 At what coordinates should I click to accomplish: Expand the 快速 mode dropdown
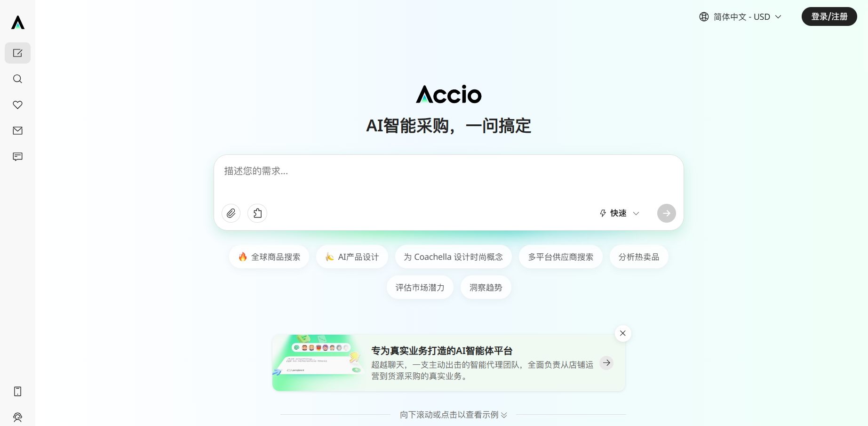[619, 213]
